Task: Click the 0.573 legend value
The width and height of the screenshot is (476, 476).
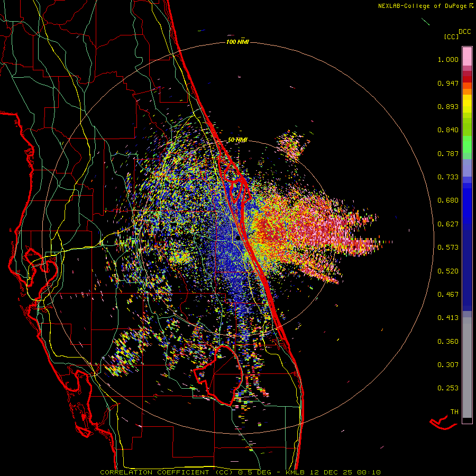Action: pyautogui.click(x=448, y=248)
